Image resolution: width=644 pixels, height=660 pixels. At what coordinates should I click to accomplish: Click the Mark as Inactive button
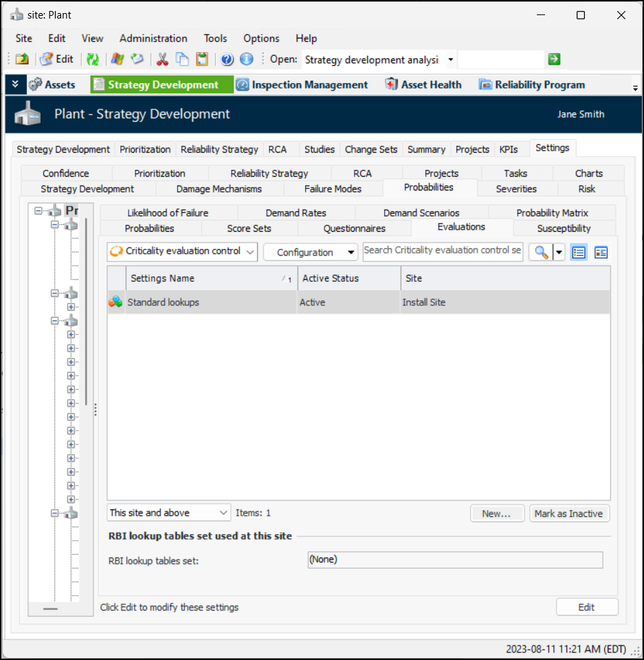click(x=569, y=514)
